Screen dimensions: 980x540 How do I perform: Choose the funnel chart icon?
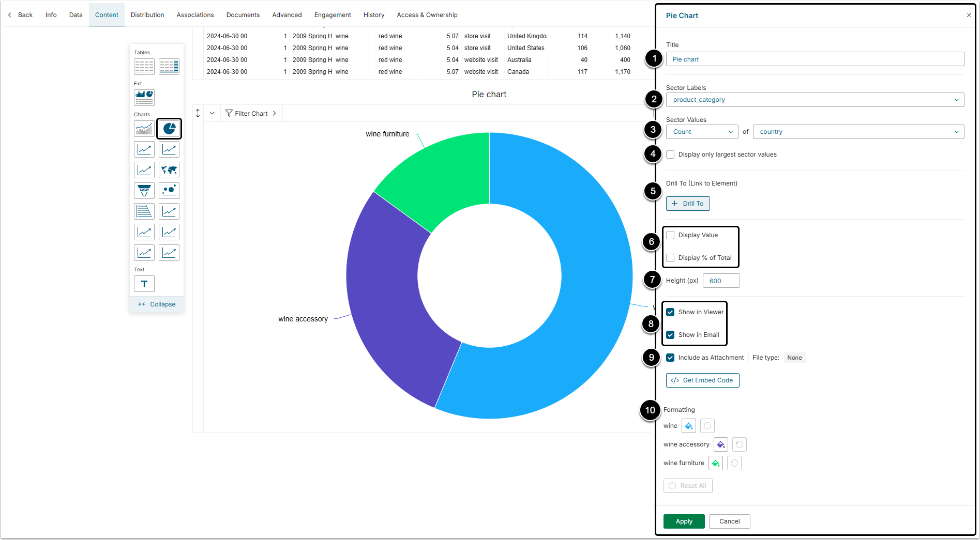click(x=144, y=191)
